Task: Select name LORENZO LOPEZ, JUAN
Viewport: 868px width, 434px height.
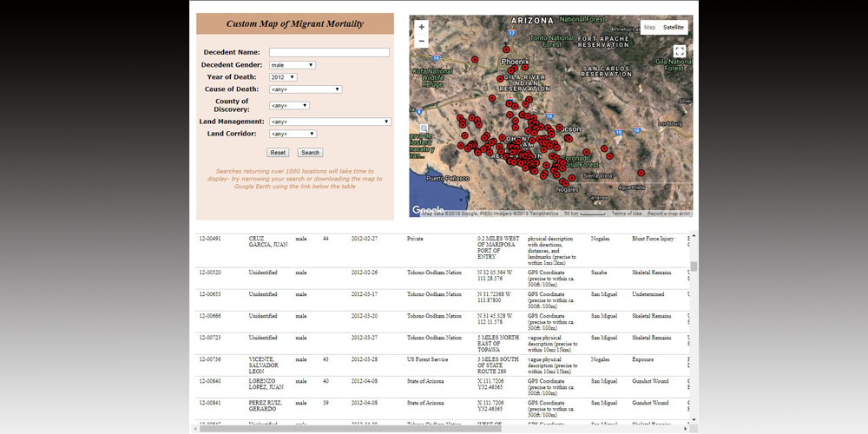Action: pos(264,384)
